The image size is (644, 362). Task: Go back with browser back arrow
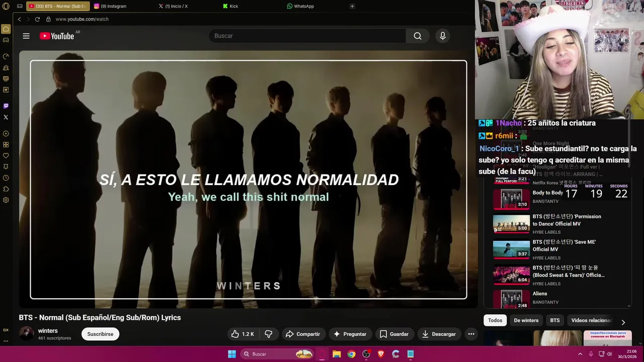point(19,19)
